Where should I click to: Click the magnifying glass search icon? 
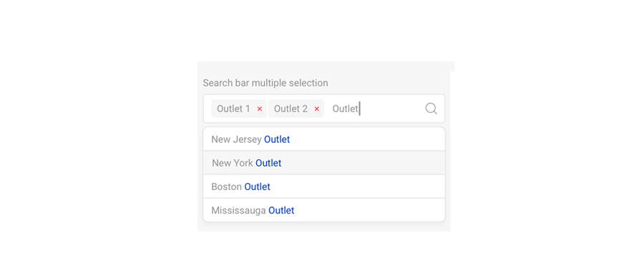click(431, 109)
